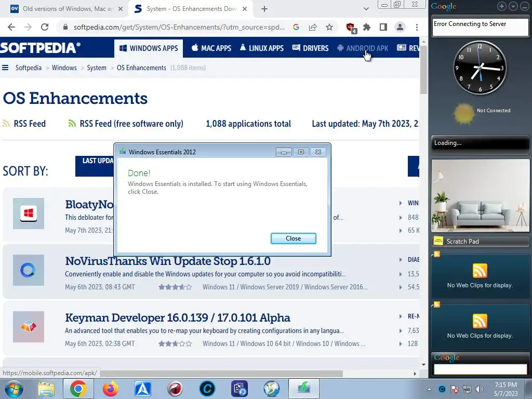Open the Chrome profile avatar
Viewport: 532px width, 399px height.
click(400, 27)
